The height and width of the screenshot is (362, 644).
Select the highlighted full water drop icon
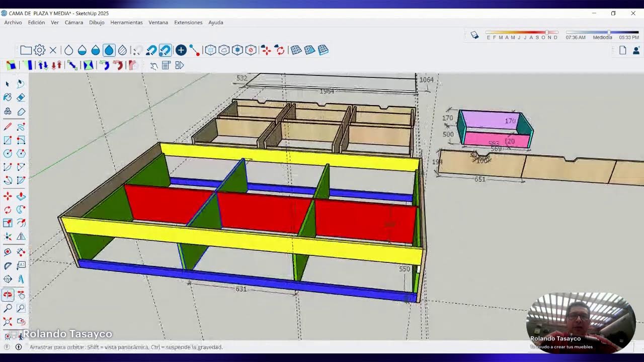(109, 50)
